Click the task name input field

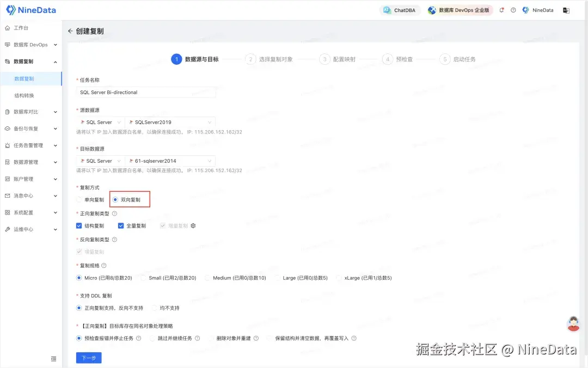[x=145, y=92]
